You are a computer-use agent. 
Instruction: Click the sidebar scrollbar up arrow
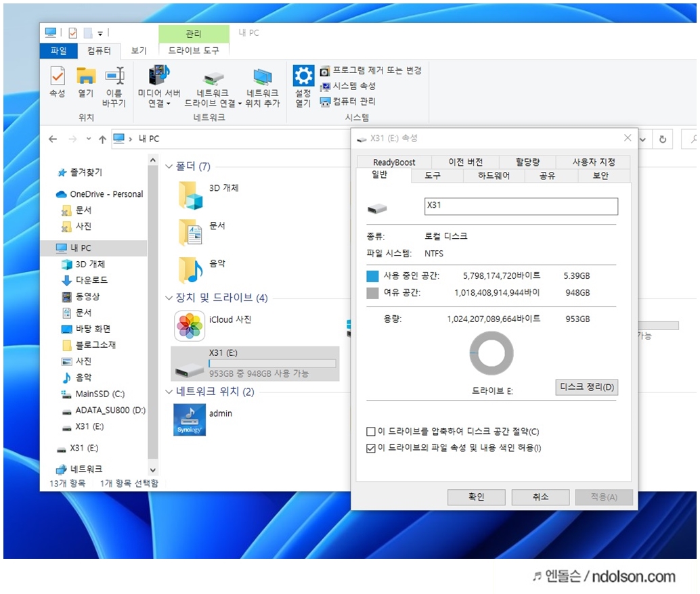coord(153,160)
